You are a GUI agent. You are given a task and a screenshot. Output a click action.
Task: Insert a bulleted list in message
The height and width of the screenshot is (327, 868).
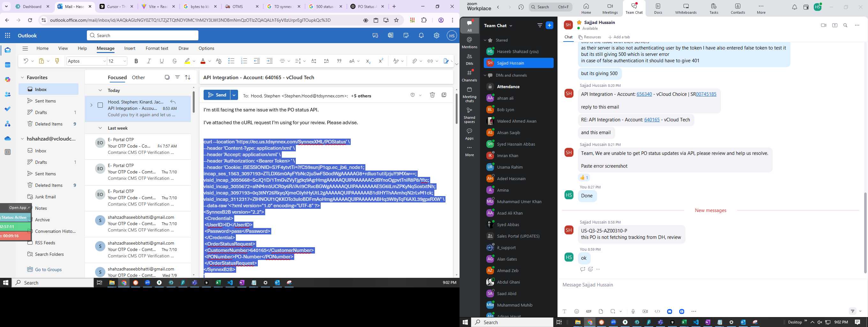[x=231, y=61]
